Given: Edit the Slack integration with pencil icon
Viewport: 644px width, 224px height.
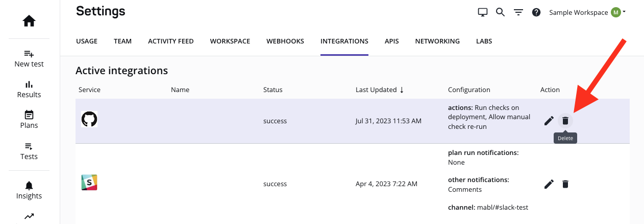Looking at the screenshot, I should point(549,184).
